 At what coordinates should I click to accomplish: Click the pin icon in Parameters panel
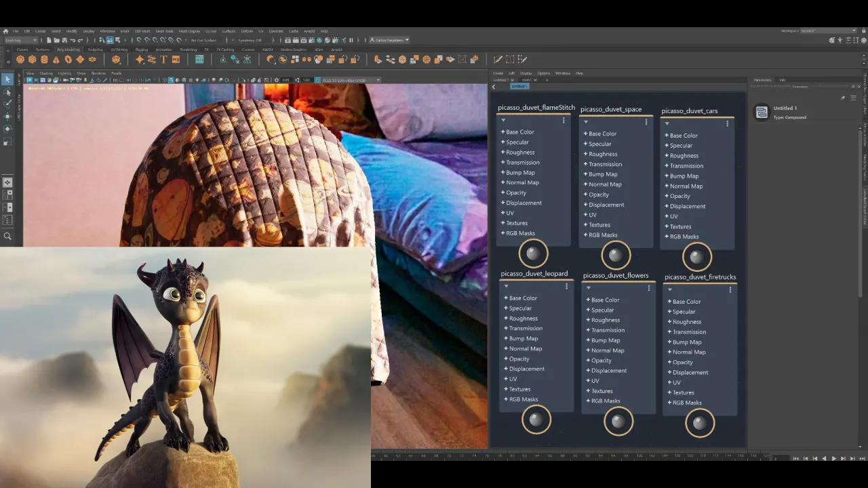(843, 98)
